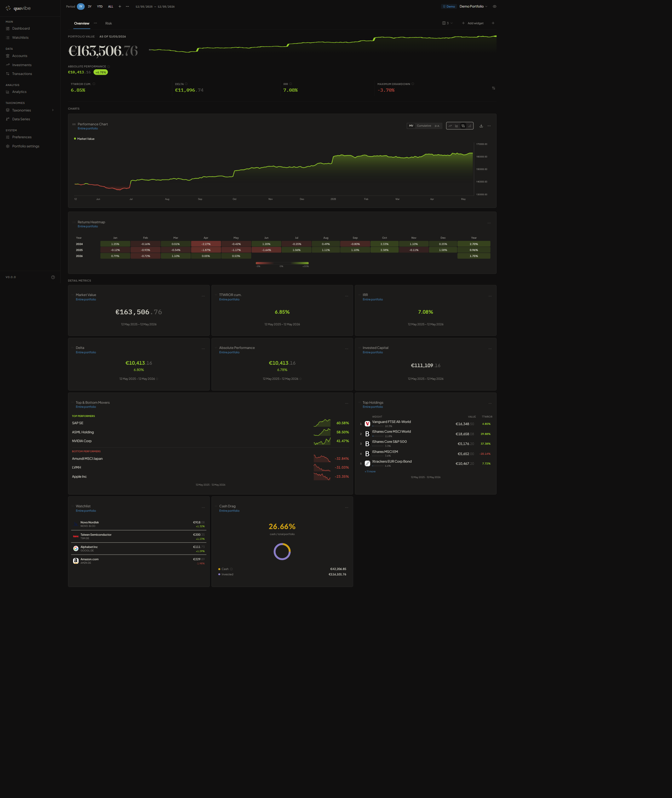
Task: Switch to line chart type icon
Action: 450,126
